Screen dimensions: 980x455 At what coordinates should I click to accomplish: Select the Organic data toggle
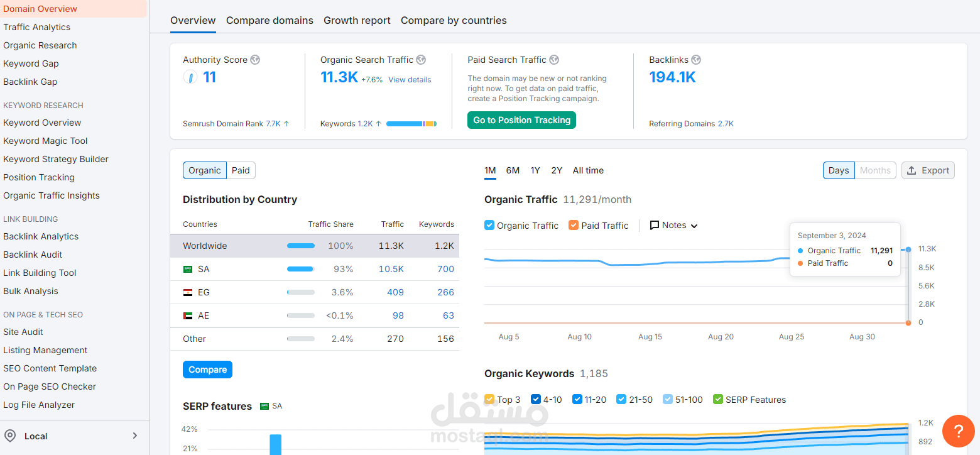tap(205, 170)
